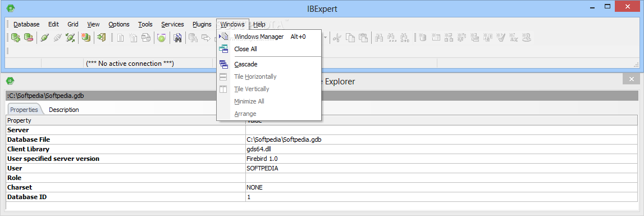Open the Database menu

[x=26, y=24]
